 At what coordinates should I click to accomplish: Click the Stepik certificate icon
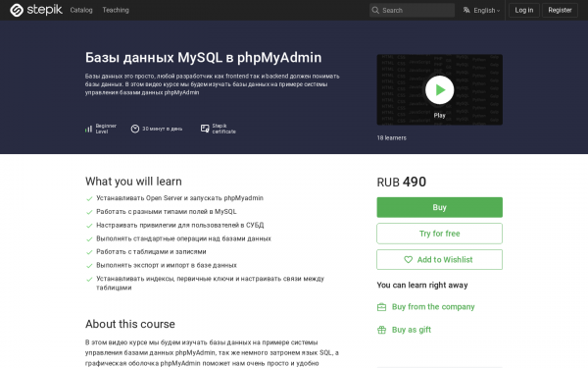pos(205,129)
